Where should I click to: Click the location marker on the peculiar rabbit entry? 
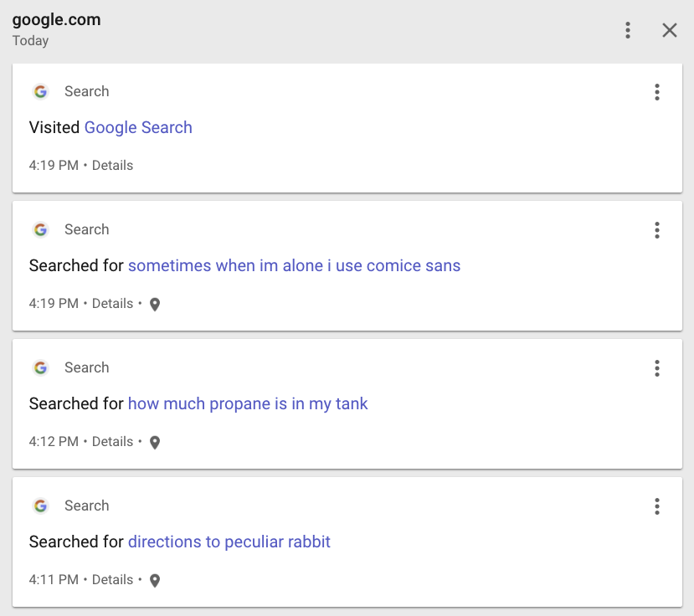[x=155, y=580]
